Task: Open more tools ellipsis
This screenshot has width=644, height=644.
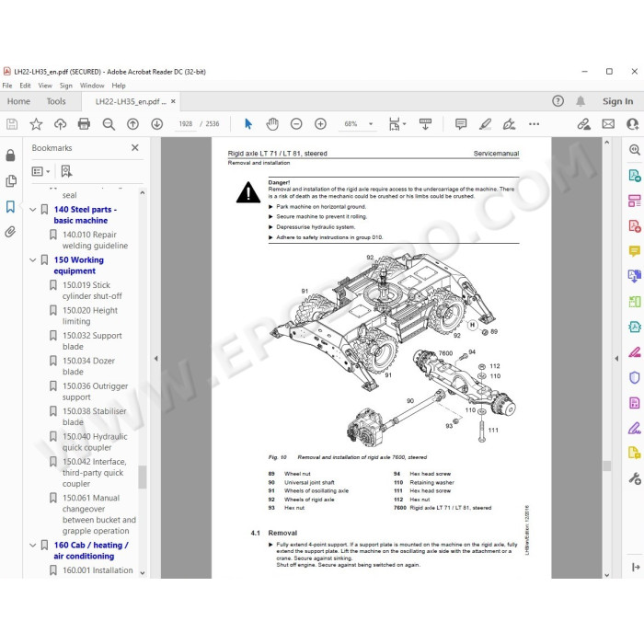Action: tap(534, 124)
